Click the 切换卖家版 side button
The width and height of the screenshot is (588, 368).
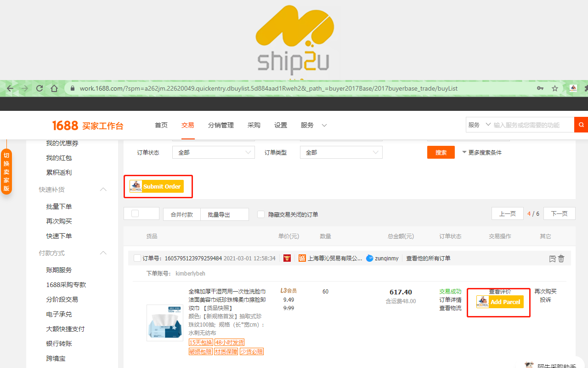(6, 172)
